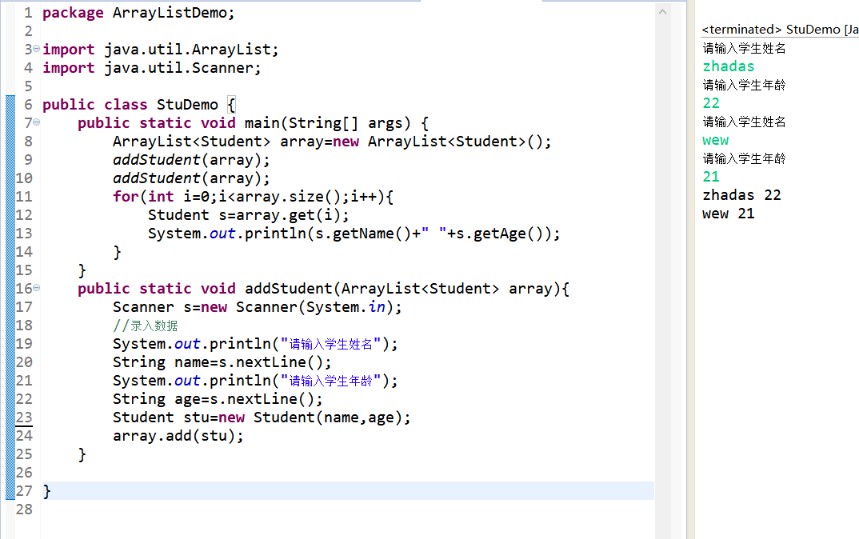Click 'String name=s.nextLine();' line

click(x=222, y=362)
